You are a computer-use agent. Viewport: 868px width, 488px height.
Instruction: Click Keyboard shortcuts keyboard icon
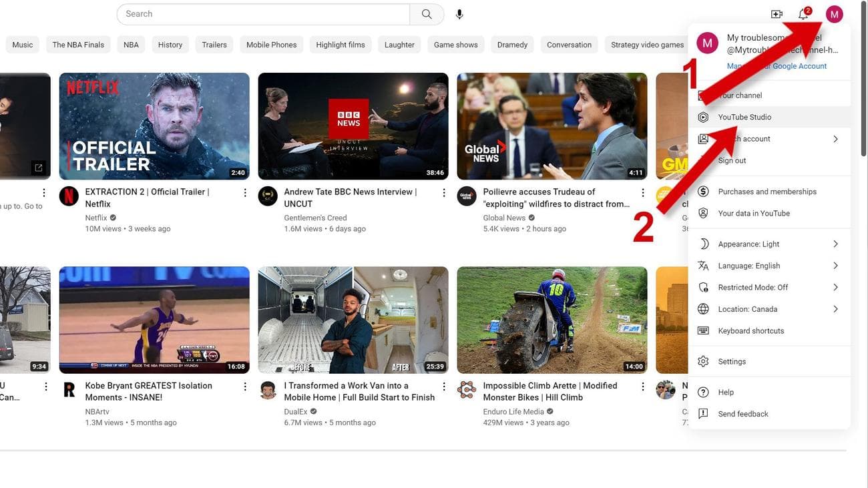(703, 331)
